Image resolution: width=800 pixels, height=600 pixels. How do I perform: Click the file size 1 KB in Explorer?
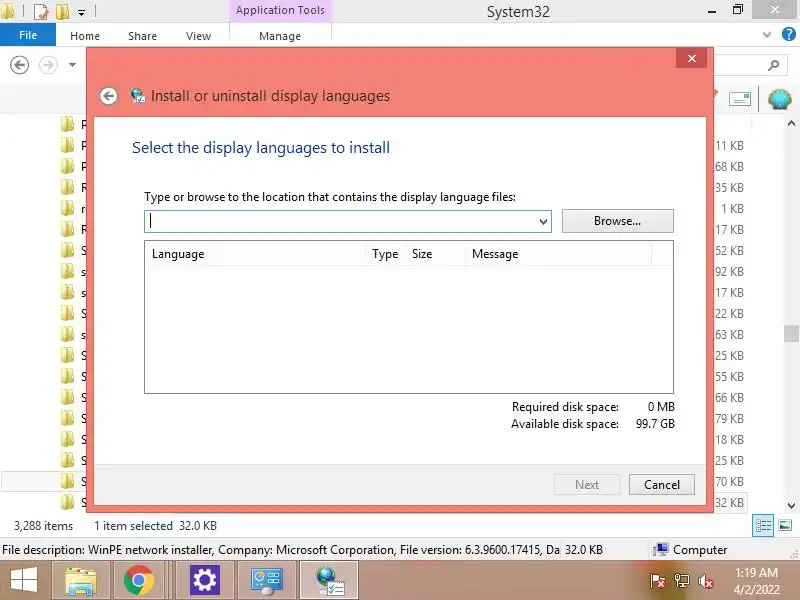tap(732, 208)
